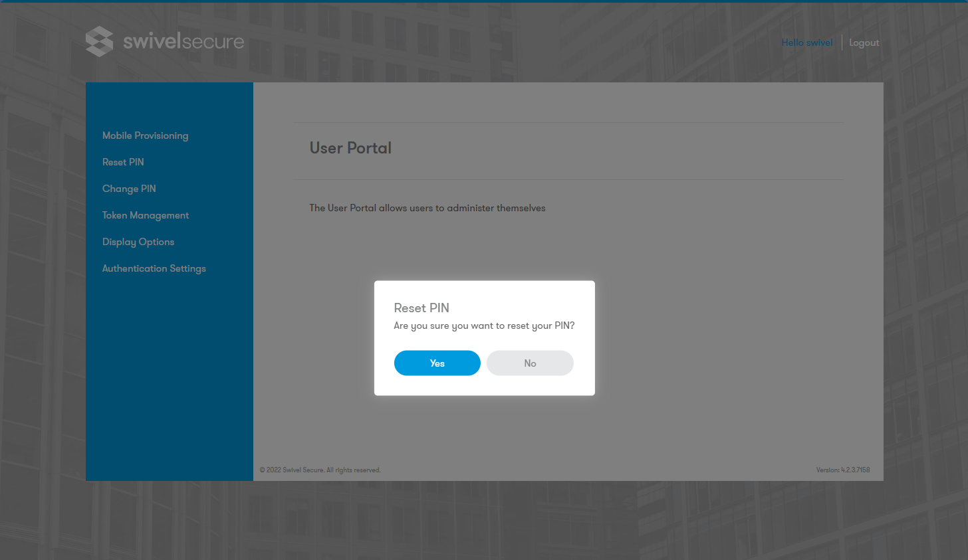Confirm the PIN reset with Yes

coord(437,363)
